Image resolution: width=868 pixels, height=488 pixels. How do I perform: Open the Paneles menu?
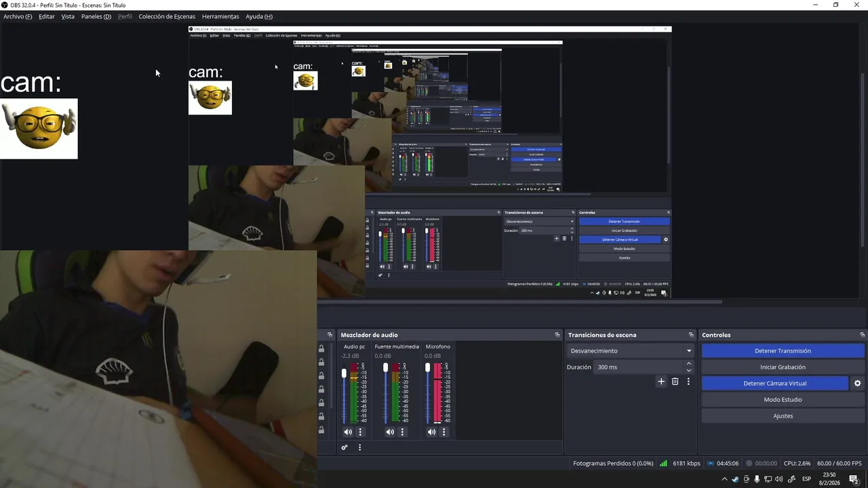click(x=96, y=16)
